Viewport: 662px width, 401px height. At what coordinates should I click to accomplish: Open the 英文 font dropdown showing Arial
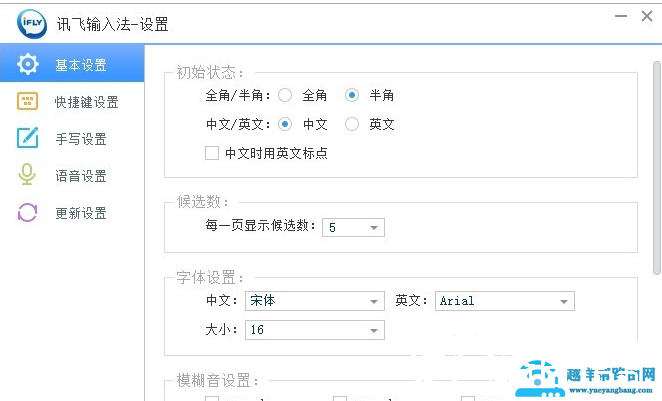click(505, 301)
